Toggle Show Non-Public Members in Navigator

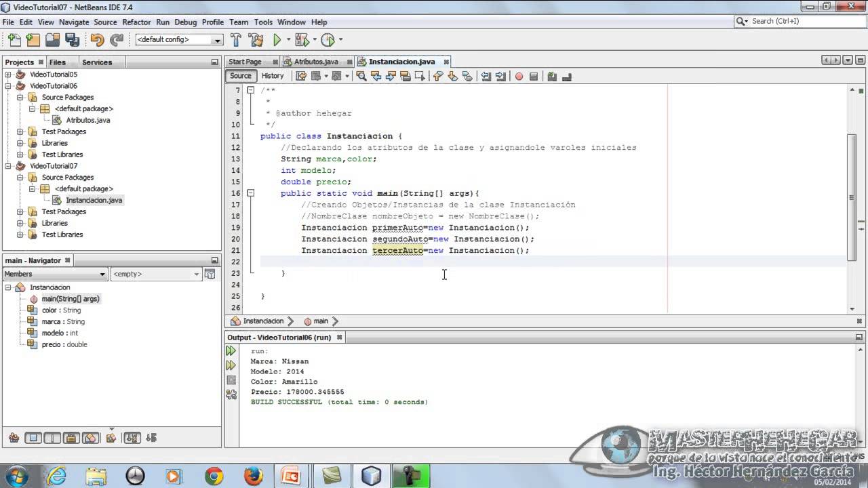(x=71, y=438)
